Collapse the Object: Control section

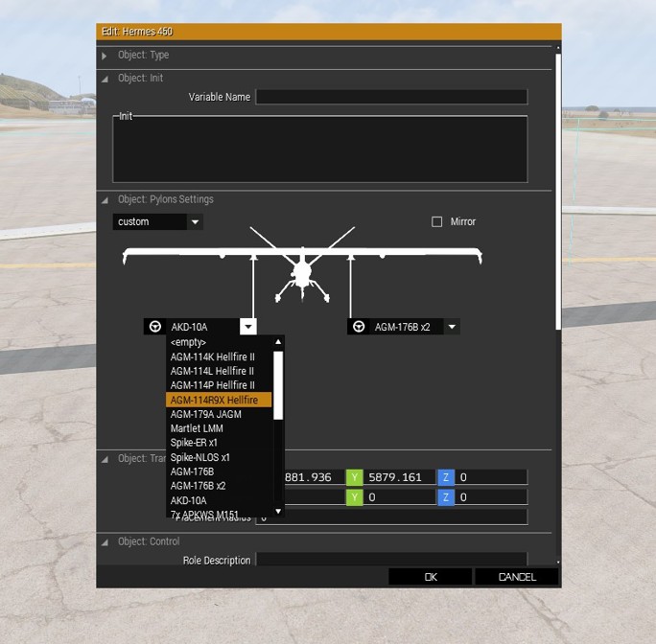pyautogui.click(x=105, y=542)
